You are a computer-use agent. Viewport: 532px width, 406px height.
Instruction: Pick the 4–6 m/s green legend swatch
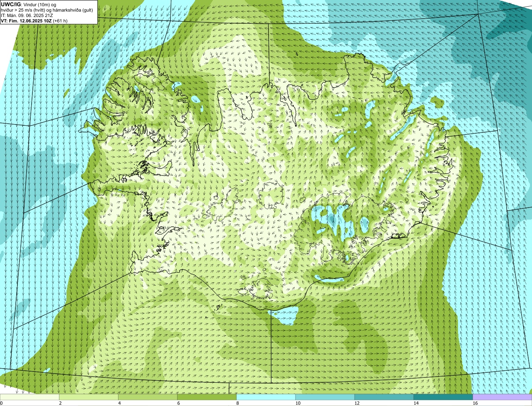148,397
